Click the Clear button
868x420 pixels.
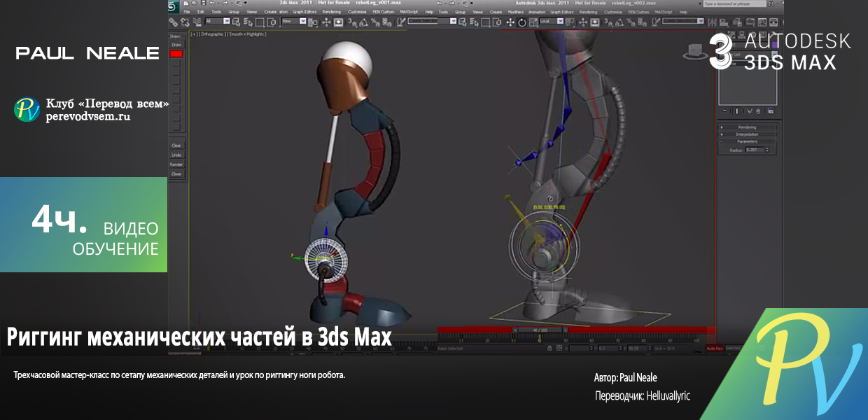(176, 146)
